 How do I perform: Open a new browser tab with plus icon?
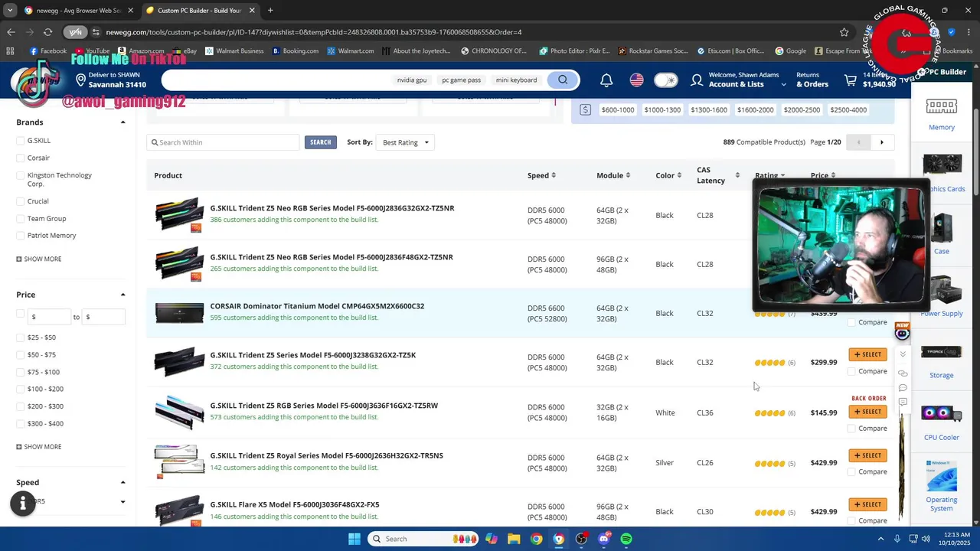[270, 11]
